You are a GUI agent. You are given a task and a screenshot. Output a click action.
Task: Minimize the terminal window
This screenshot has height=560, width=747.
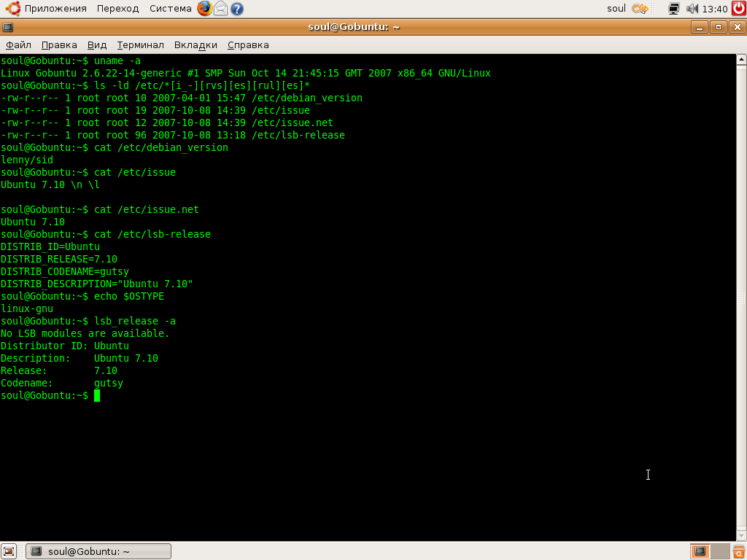click(x=700, y=27)
